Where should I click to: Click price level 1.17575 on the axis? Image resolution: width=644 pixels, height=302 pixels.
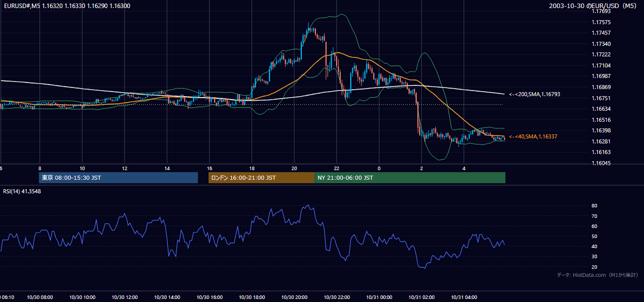[x=601, y=22]
